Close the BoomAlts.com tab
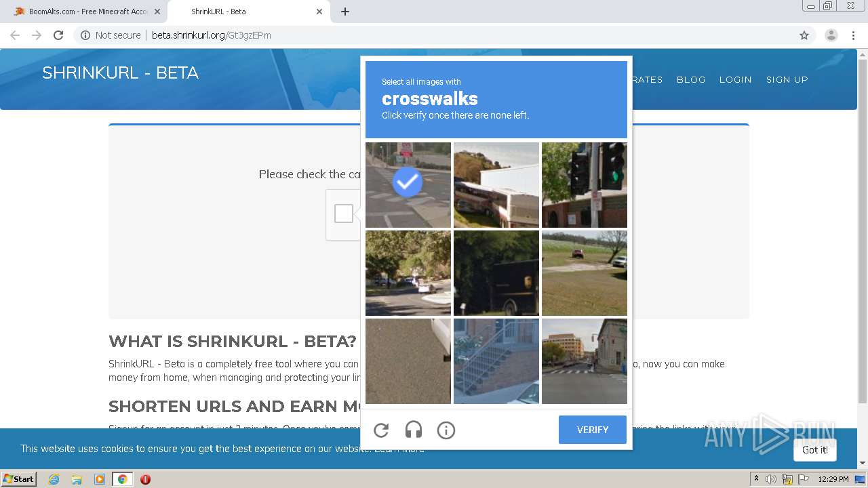 (x=157, y=12)
